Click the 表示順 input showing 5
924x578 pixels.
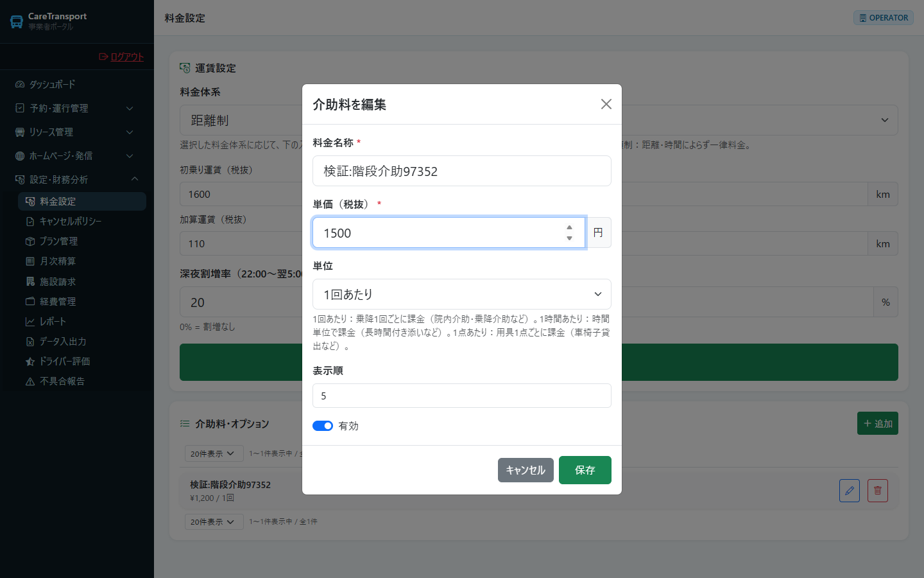coord(462,396)
